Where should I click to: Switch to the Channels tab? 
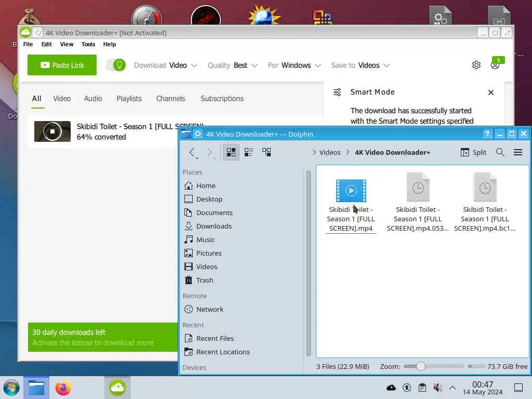tap(170, 99)
